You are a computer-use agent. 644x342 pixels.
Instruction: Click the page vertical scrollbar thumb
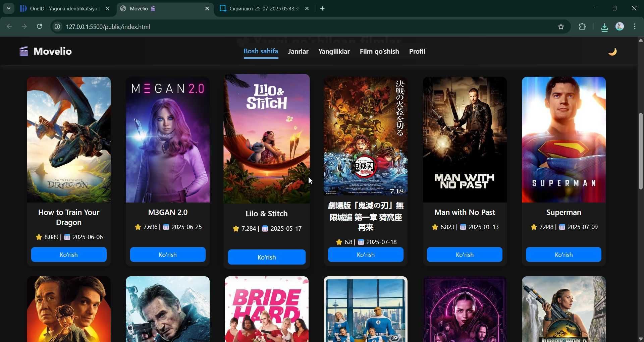pyautogui.click(x=641, y=151)
